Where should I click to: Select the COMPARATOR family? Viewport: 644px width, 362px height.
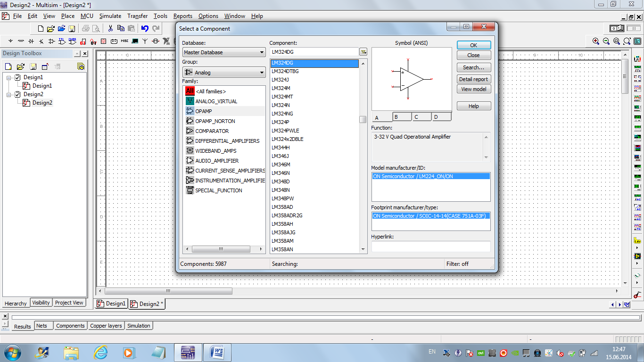224,131
